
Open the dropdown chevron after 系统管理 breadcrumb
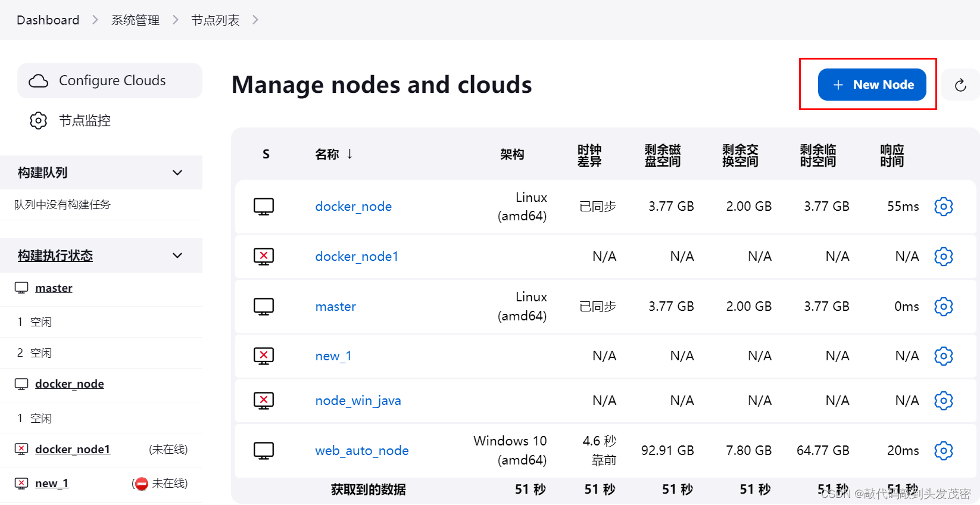click(x=176, y=20)
